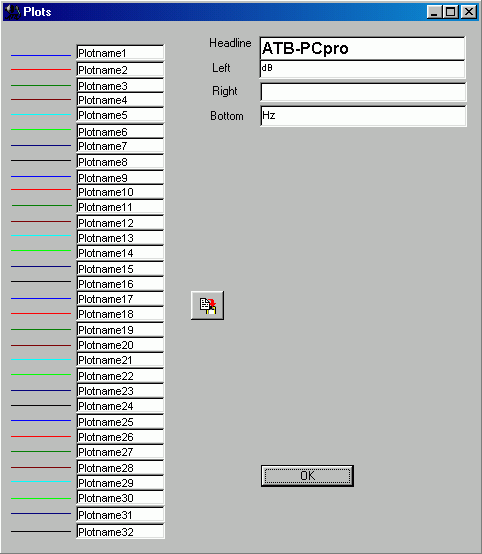
Task: Select the Headline field containing ATB-PCpro
Action: point(363,48)
